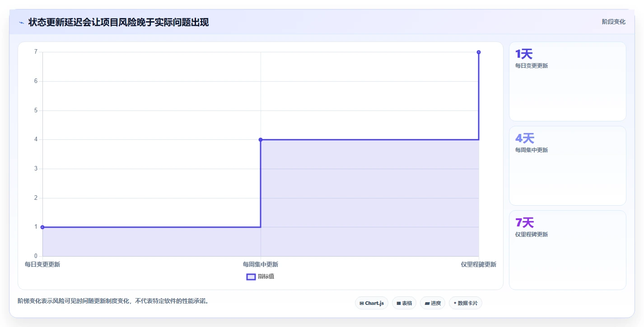Click the 仅里程碑更新 x-axis label
644x327 pixels.
(479, 264)
